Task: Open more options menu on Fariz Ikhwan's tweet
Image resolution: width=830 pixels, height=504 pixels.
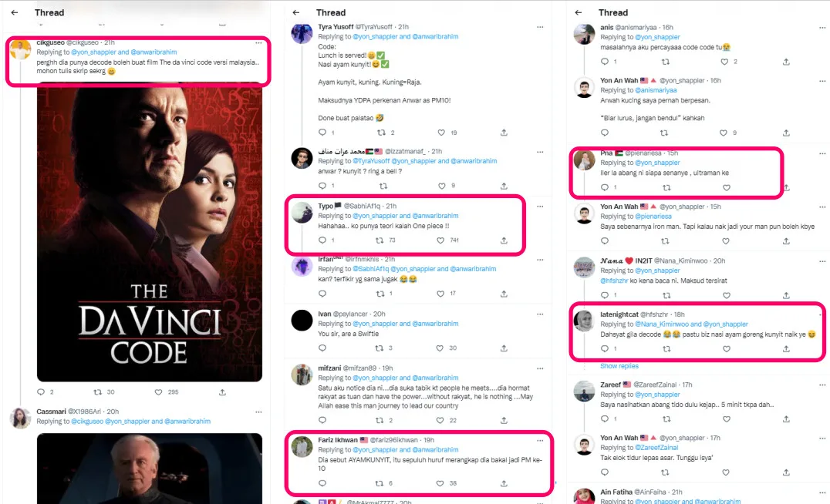Action: [540, 440]
